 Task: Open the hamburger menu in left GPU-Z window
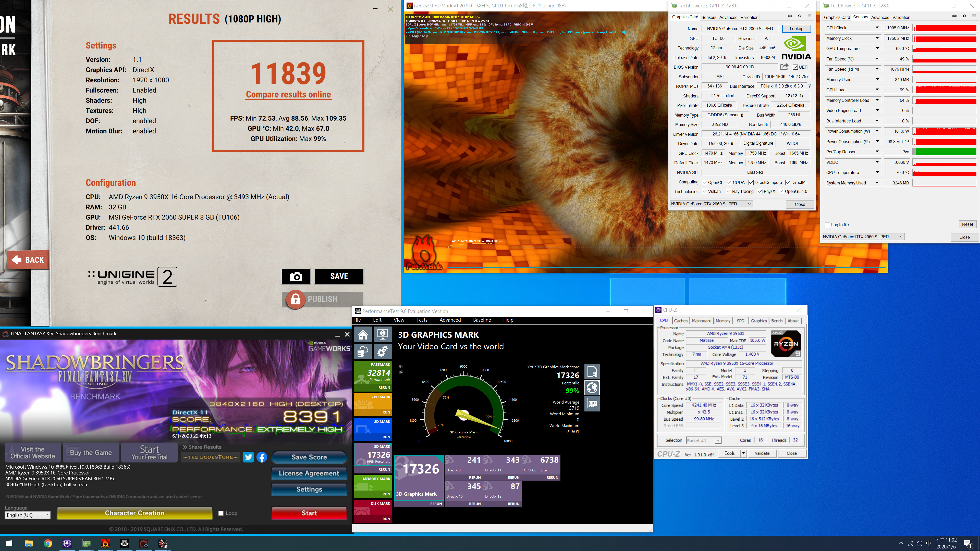pyautogui.click(x=809, y=16)
